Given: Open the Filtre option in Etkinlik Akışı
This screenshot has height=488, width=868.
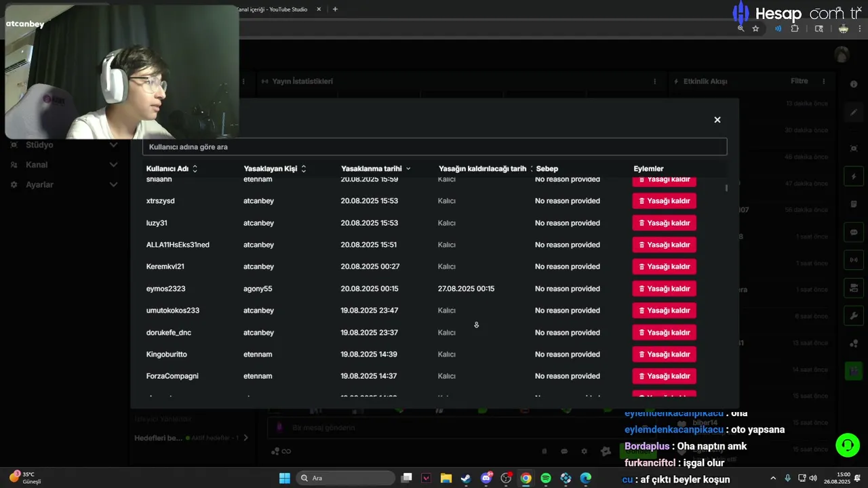Looking at the screenshot, I should [800, 81].
